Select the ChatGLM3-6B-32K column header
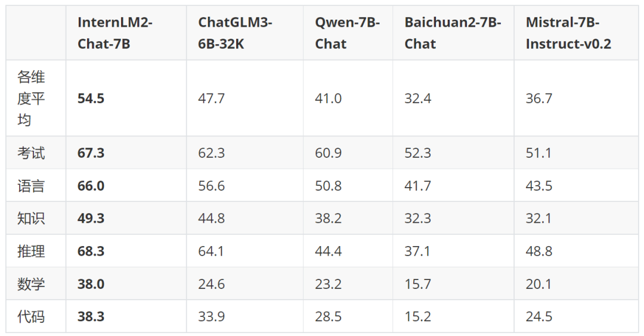The height and width of the screenshot is (336, 644). [x=235, y=33]
